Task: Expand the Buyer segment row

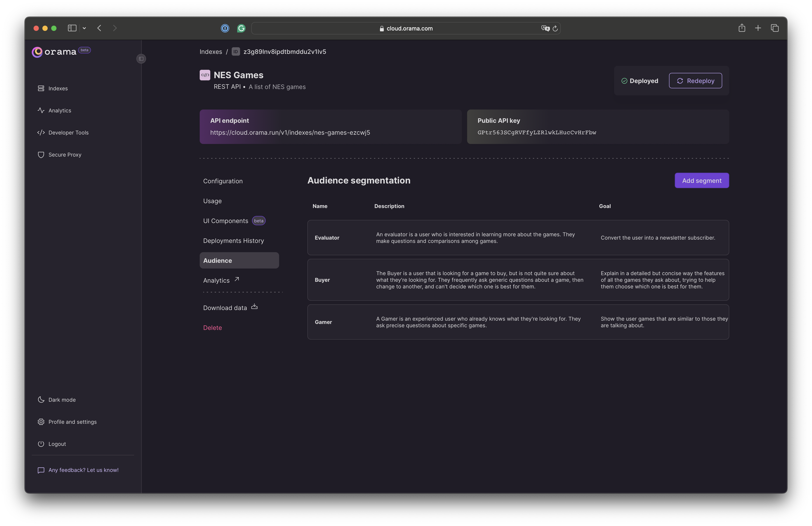Action: tap(518, 279)
